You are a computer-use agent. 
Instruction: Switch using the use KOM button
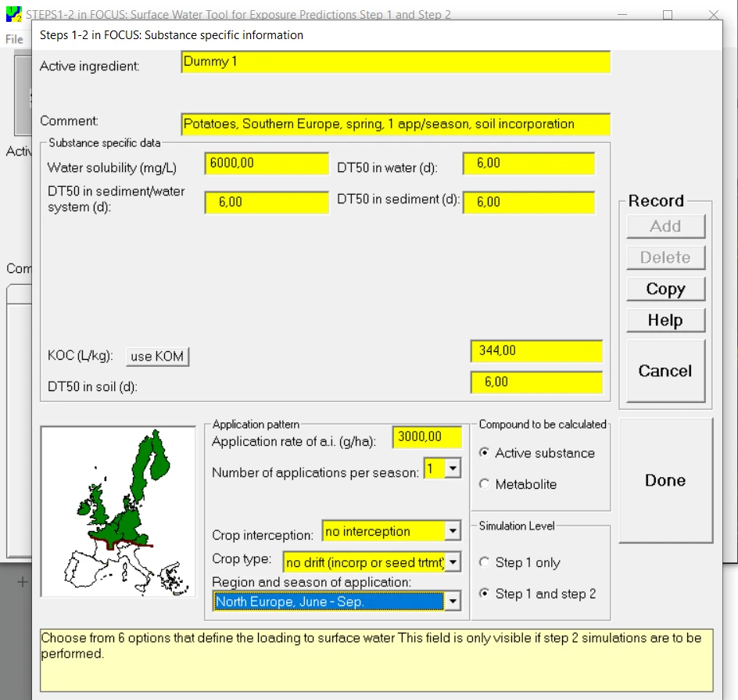(157, 357)
